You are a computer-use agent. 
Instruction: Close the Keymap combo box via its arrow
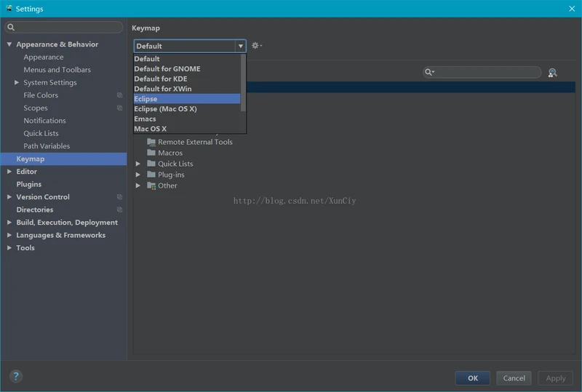click(x=240, y=46)
